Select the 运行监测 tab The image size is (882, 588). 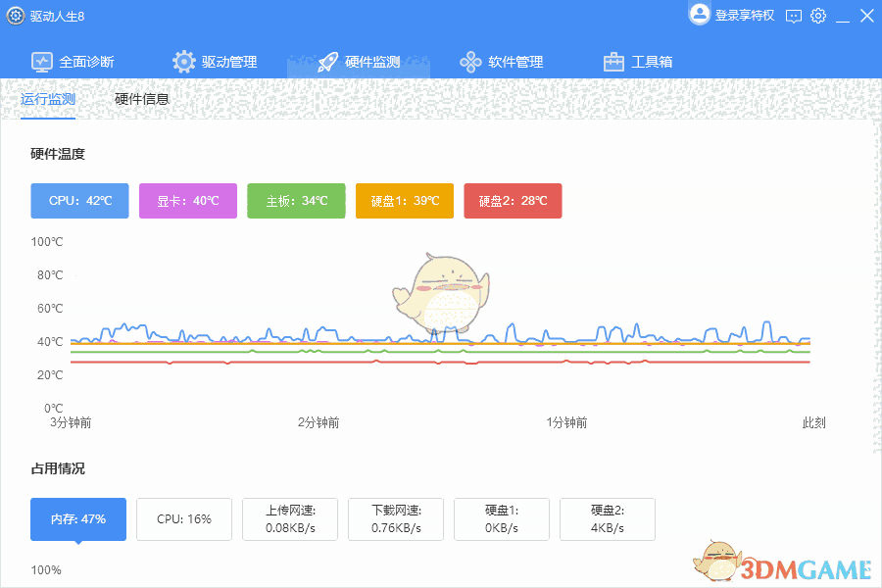pyautogui.click(x=47, y=99)
